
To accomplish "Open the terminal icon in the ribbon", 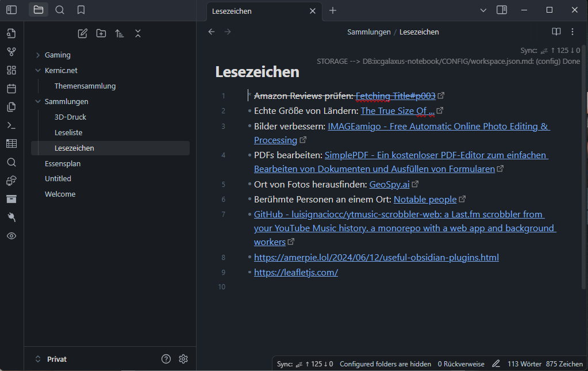I will click(x=11, y=125).
